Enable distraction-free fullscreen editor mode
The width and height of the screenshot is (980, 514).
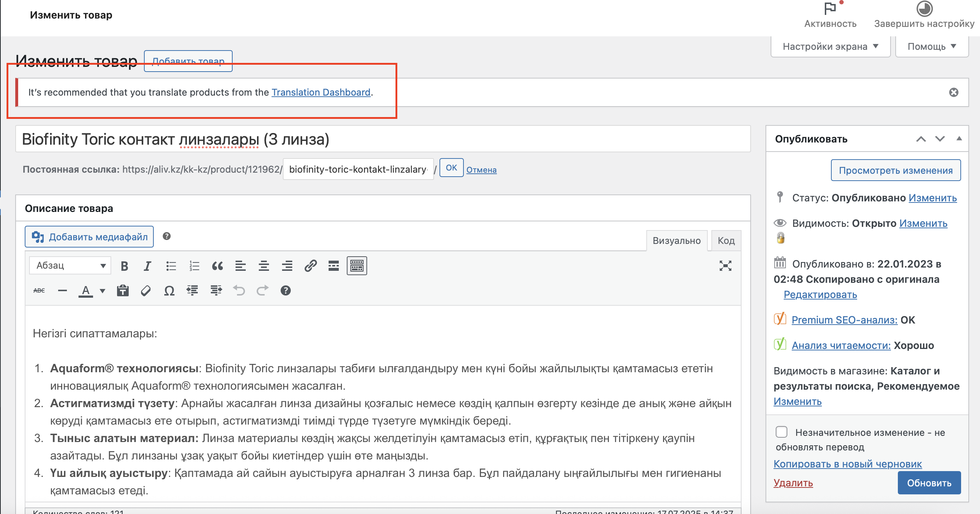[x=725, y=266]
